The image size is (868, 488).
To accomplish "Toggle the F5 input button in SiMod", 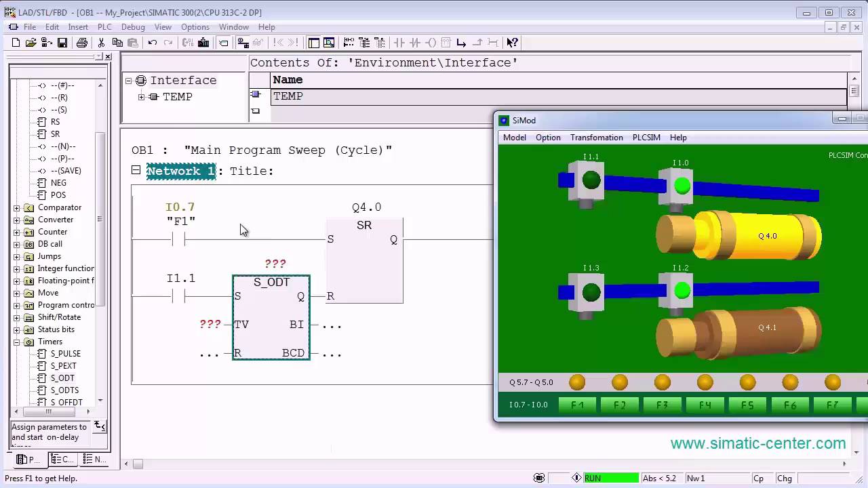I will point(747,405).
